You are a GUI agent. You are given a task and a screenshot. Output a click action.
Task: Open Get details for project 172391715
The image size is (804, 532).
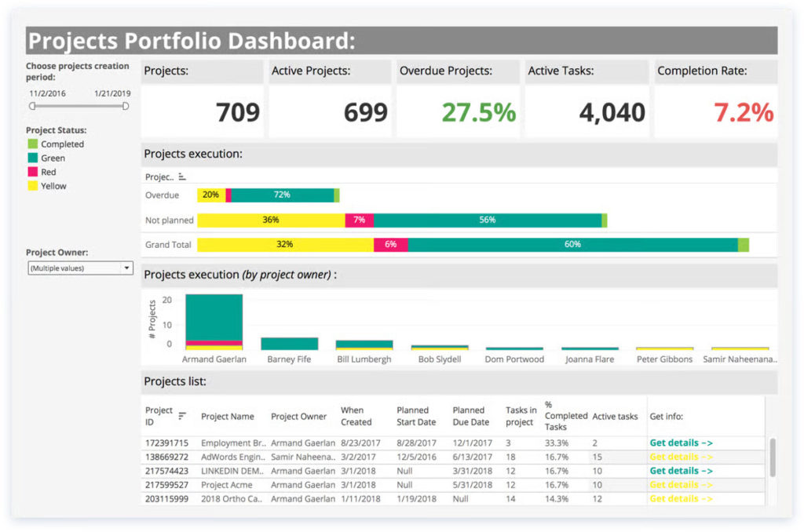pyautogui.click(x=680, y=442)
